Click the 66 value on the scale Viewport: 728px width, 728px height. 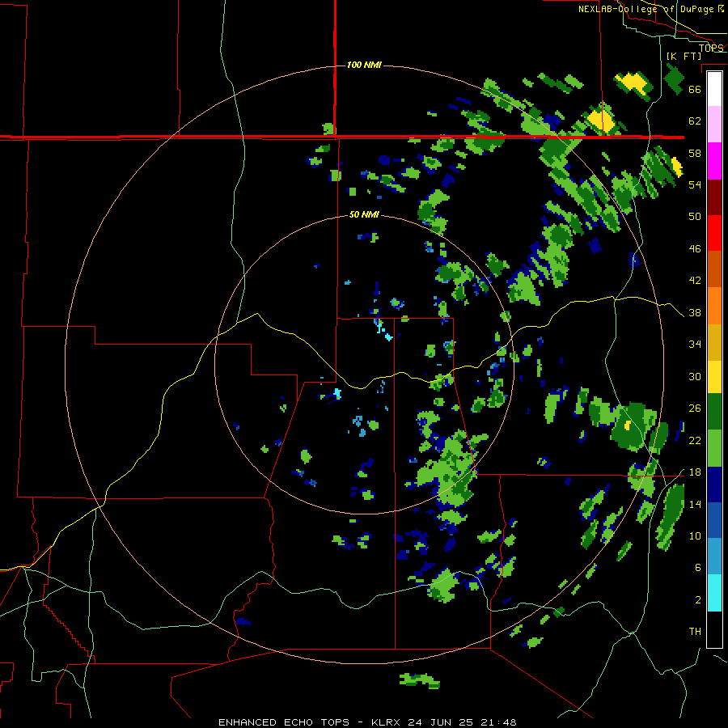tap(695, 89)
